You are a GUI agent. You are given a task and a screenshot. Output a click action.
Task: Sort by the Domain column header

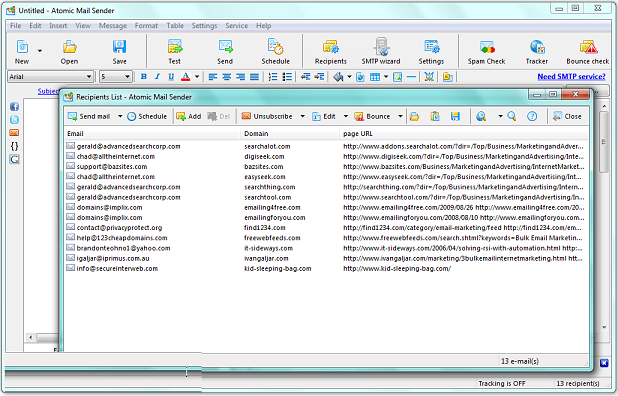(x=290, y=134)
